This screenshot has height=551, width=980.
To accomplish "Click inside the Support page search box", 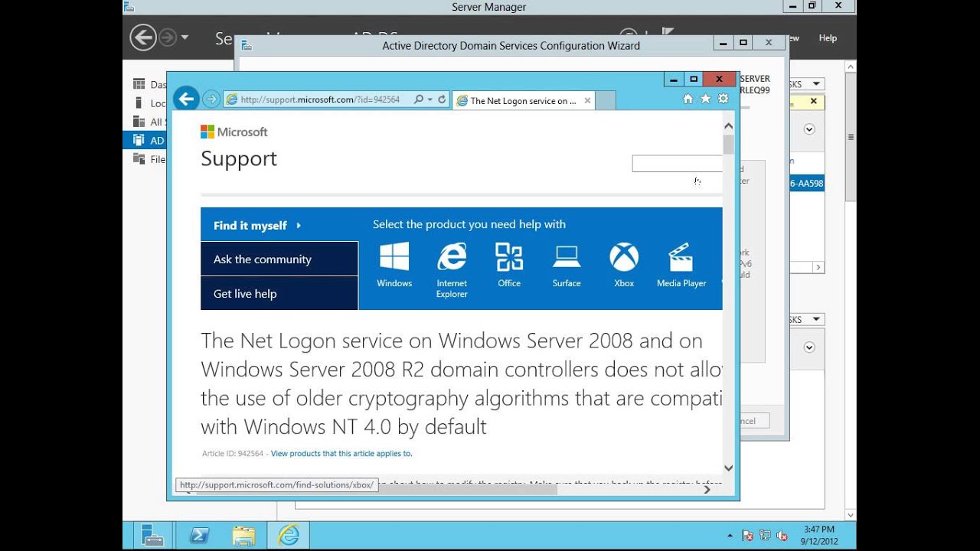I will pyautogui.click(x=677, y=163).
